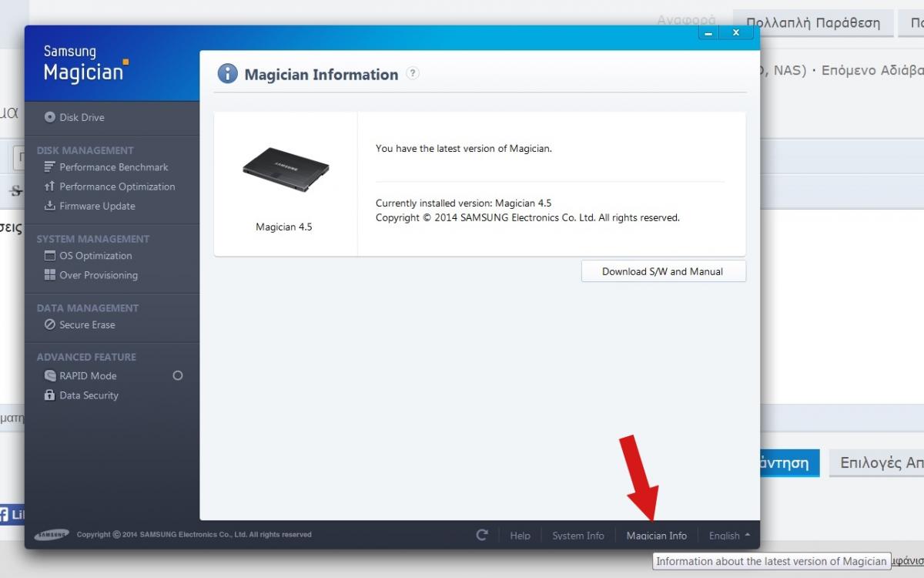Close the Samsung Magician window
The image size is (924, 578).
tap(736, 33)
